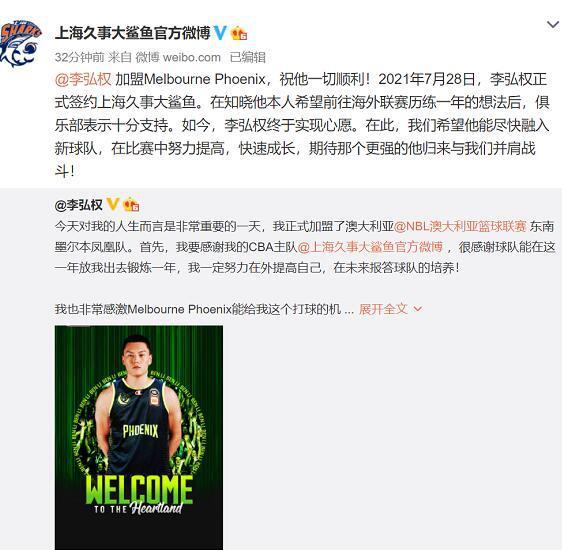Click the 微博 weibo.com source link
562x550 pixels.
tap(178, 57)
